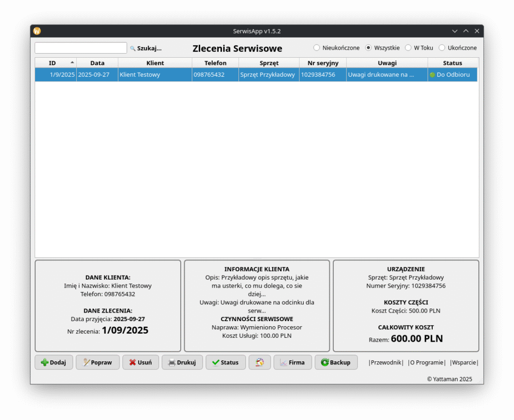Click the magnifier Szukaj search icon
The height and width of the screenshot is (420, 514).
tap(133, 49)
